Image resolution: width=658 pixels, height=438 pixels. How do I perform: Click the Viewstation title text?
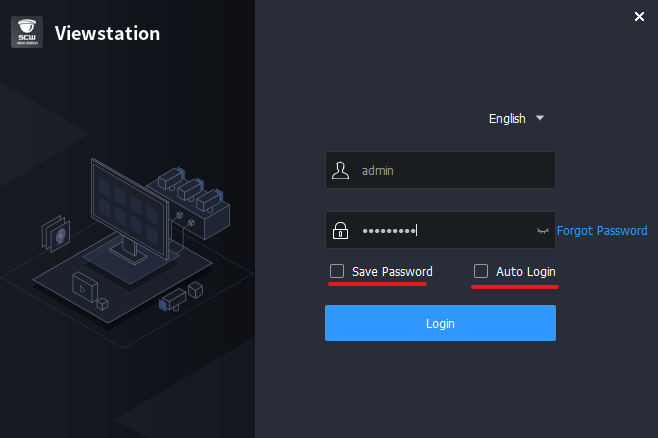click(107, 34)
